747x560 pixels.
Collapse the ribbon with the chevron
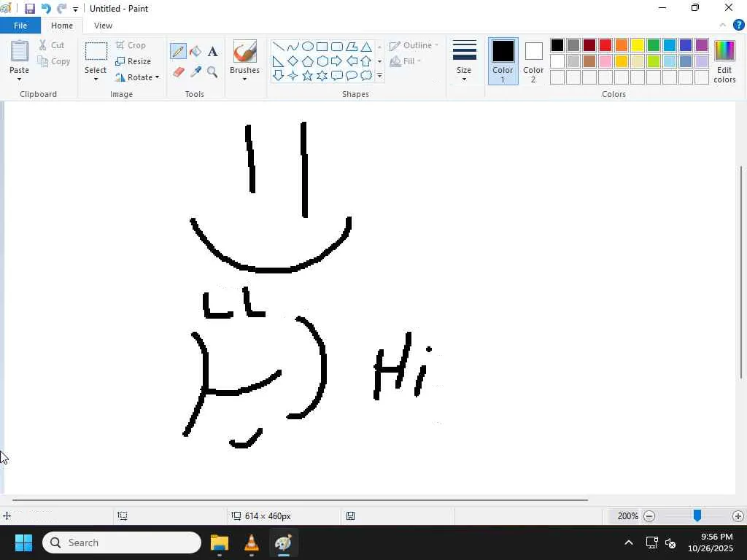[x=723, y=26]
